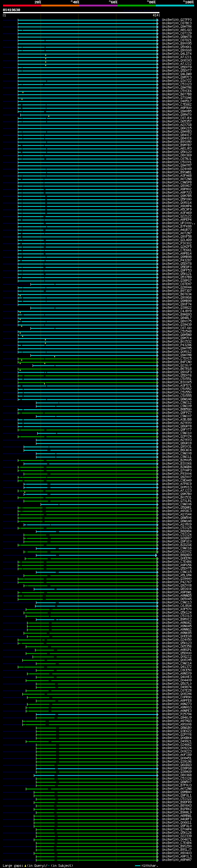Open hit UniRef100_Q41372
This screenshot has width=197, height=868.
click(x=177, y=667)
